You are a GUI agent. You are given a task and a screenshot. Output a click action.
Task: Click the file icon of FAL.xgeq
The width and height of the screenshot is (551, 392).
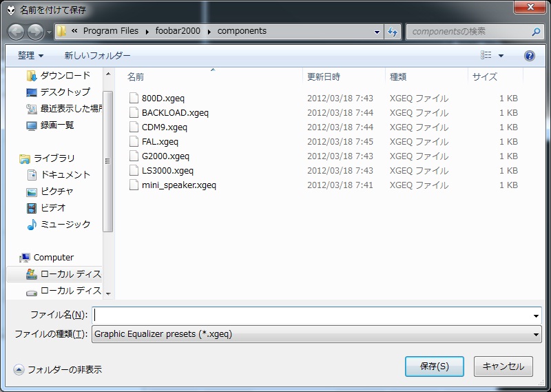[134, 141]
